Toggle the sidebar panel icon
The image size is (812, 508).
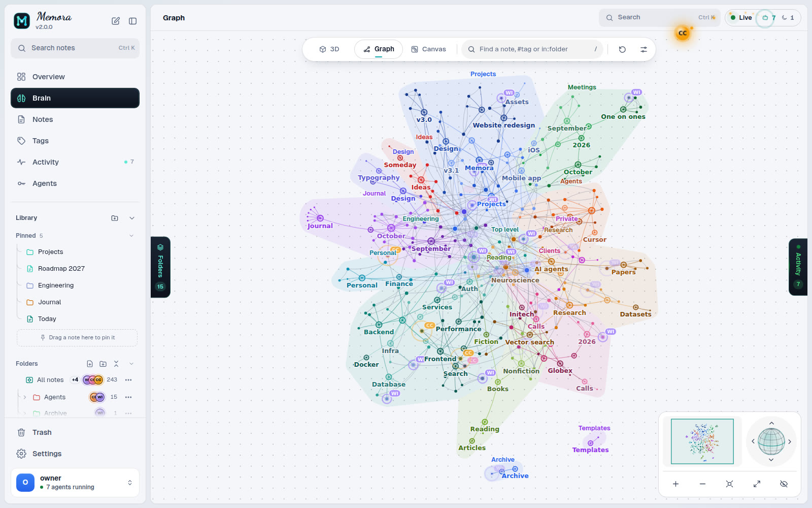133,21
